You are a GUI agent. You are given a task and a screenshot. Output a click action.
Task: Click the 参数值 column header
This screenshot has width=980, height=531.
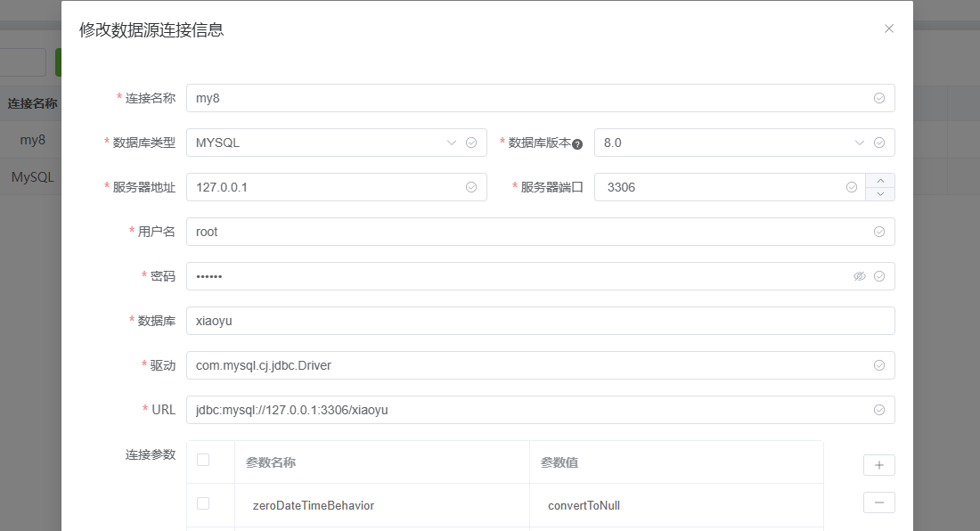[x=676, y=462]
